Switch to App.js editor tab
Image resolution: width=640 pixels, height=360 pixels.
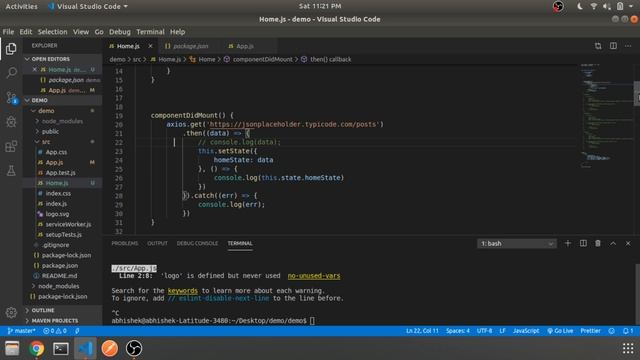click(x=245, y=46)
